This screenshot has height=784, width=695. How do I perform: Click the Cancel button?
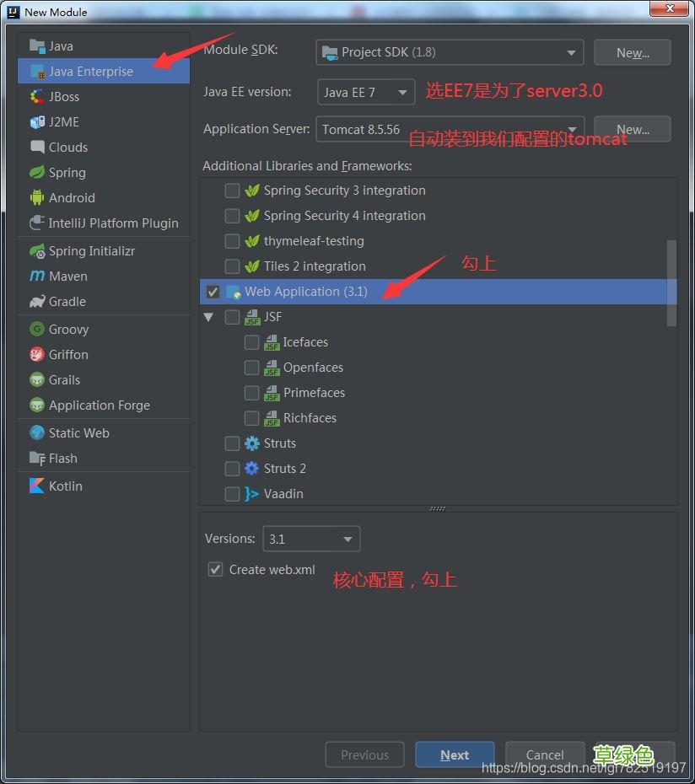tap(544, 754)
